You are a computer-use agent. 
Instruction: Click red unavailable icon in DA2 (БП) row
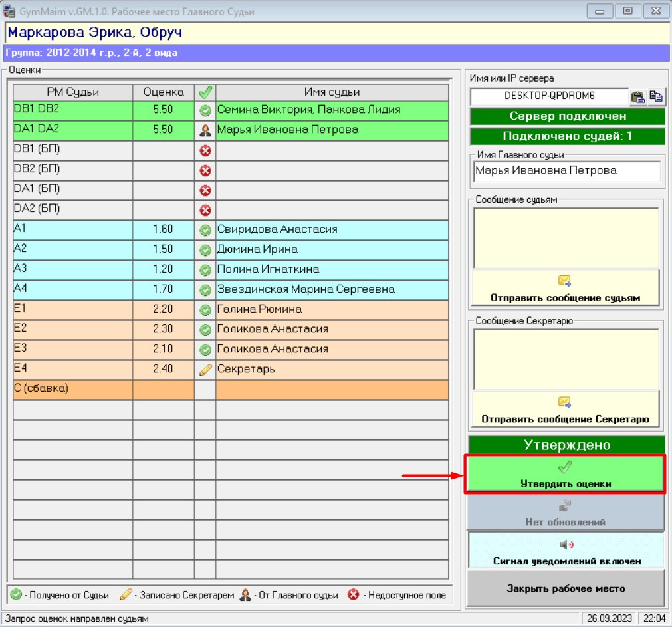pos(205,210)
